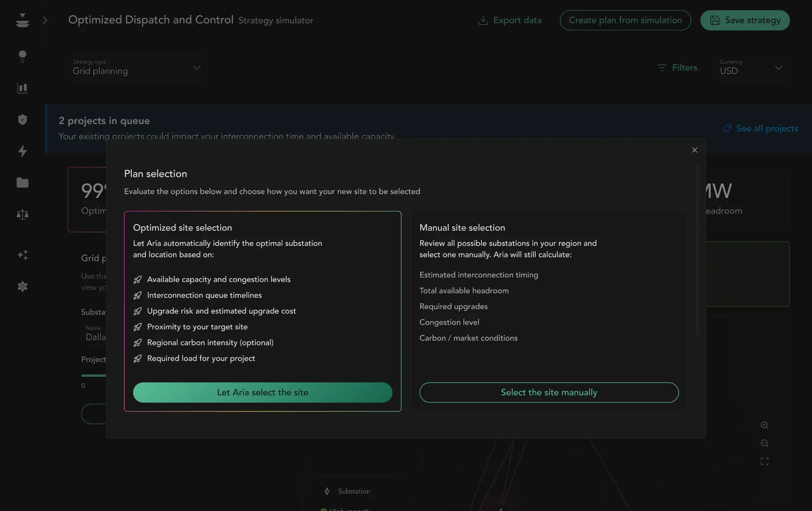The width and height of the screenshot is (812, 511).
Task: Click See all projects link
Action: (x=767, y=128)
